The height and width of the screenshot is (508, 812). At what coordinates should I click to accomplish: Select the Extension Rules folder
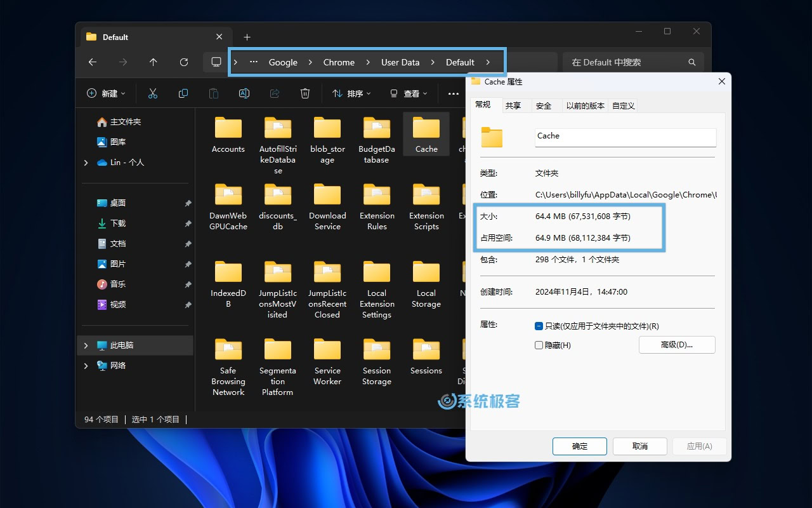[377, 206]
